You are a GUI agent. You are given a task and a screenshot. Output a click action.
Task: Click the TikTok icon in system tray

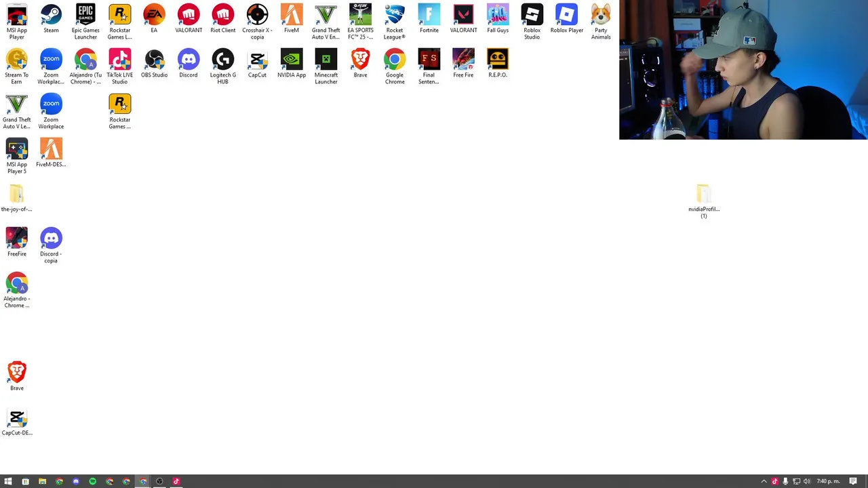coord(775,481)
